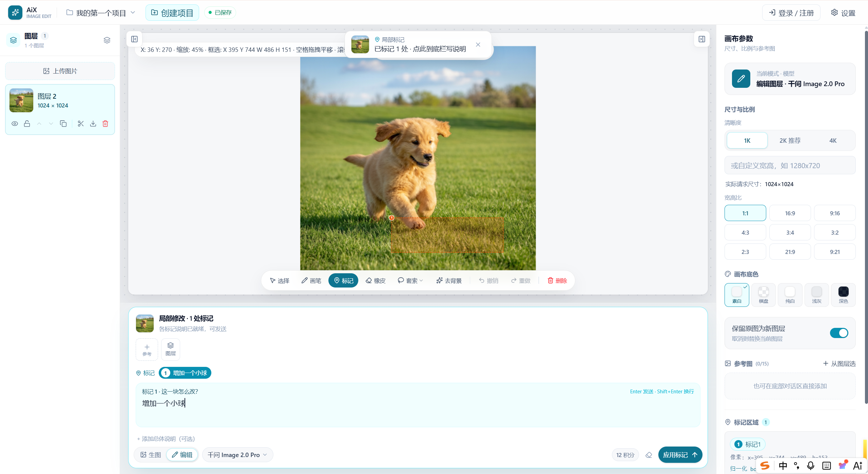Select 1K resolution option
The image size is (868, 474).
tap(747, 141)
